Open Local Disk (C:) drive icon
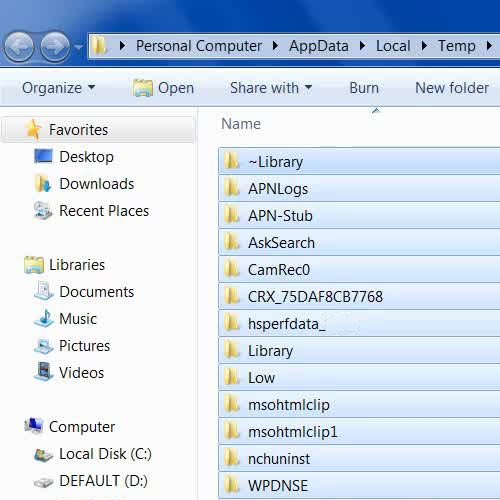The image size is (500, 500). click(x=43, y=455)
